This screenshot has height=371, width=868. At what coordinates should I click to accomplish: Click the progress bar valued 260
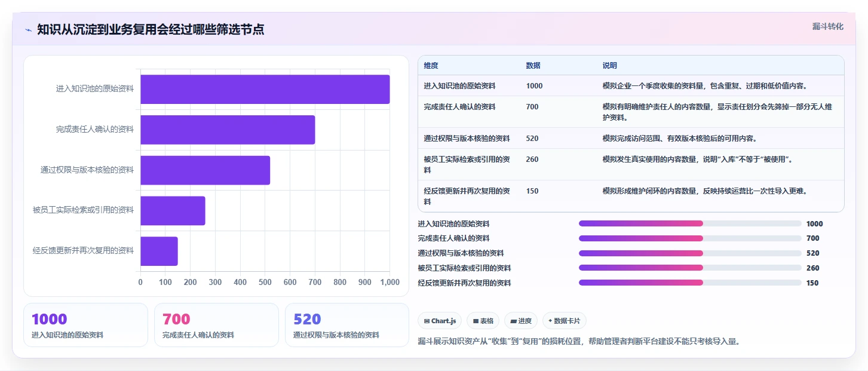(x=690, y=268)
